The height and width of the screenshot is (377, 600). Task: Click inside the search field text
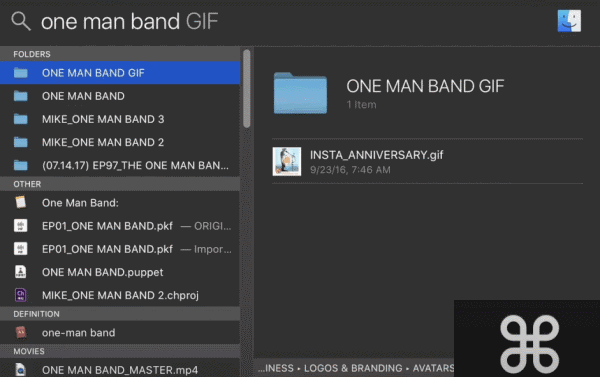pos(129,21)
